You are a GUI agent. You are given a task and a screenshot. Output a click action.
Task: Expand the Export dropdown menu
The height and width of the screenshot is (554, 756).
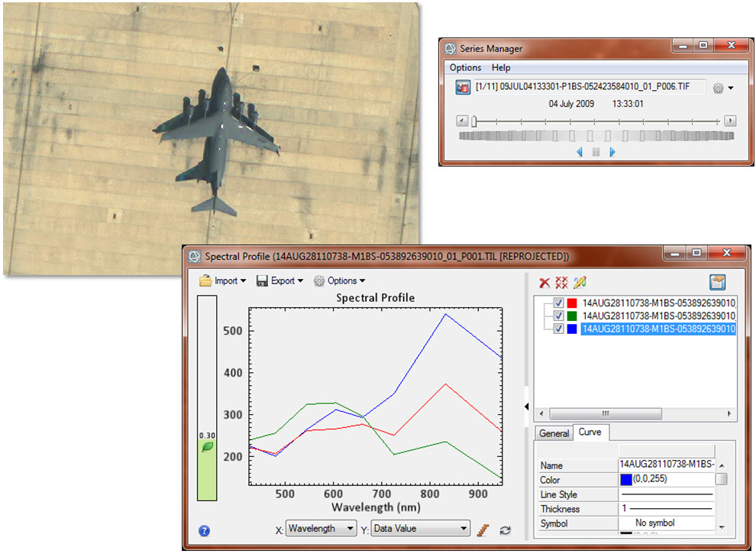coord(279,280)
